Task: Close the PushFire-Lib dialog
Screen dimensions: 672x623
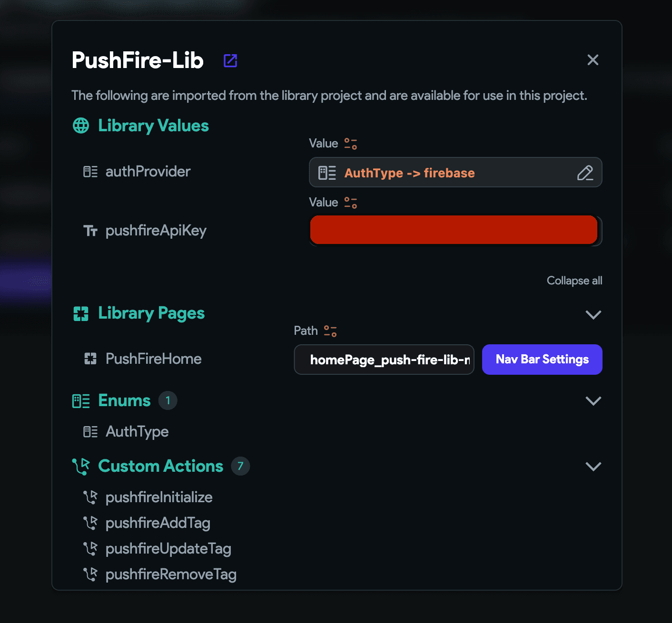Action: point(593,60)
